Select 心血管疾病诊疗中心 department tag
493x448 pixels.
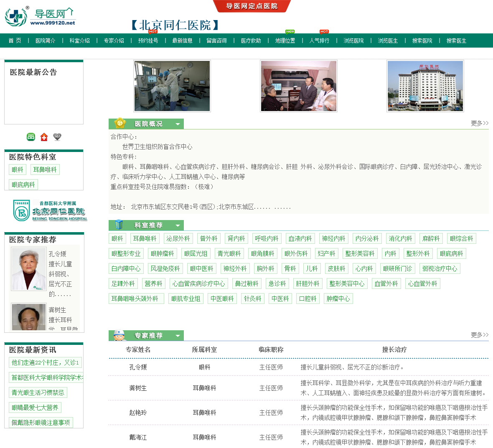tap(199, 283)
